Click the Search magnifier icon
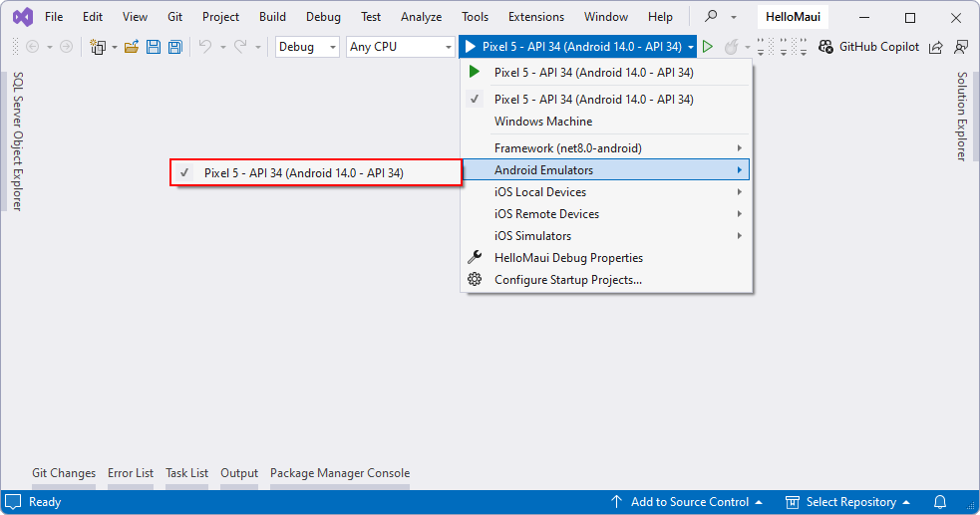 [711, 17]
